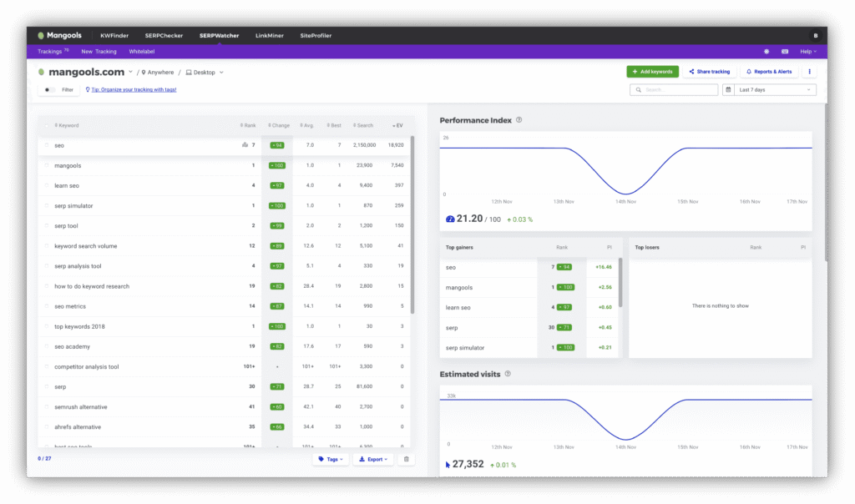Check the seo metrics row checkbox

pyautogui.click(x=47, y=306)
